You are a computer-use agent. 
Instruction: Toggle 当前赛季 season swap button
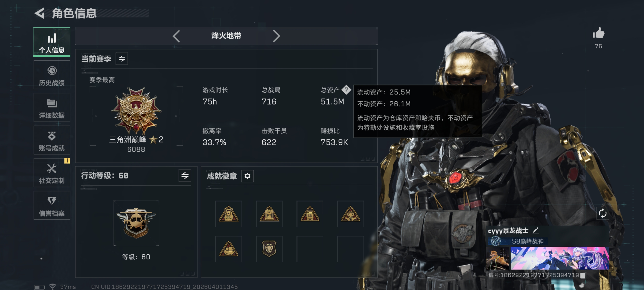122,59
